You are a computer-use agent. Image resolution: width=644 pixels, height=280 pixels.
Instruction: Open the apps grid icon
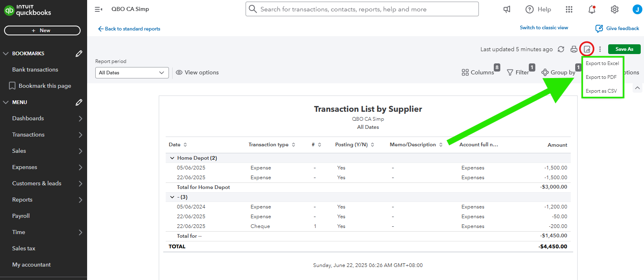569,9
